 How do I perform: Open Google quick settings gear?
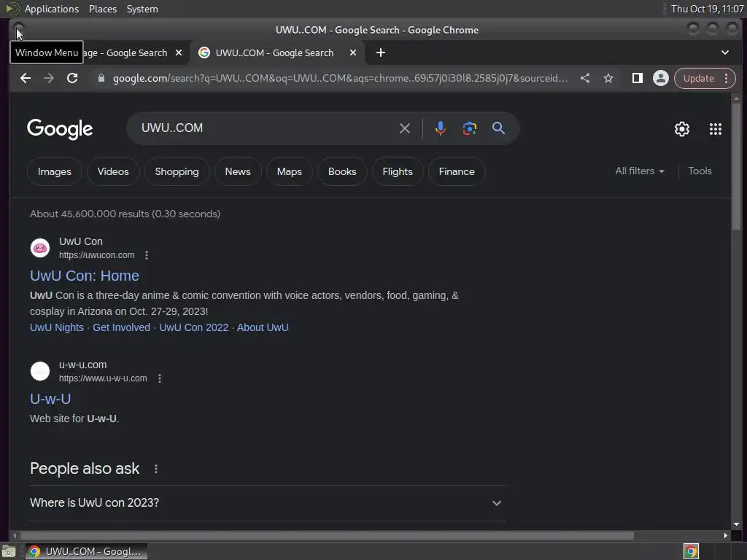click(x=682, y=128)
